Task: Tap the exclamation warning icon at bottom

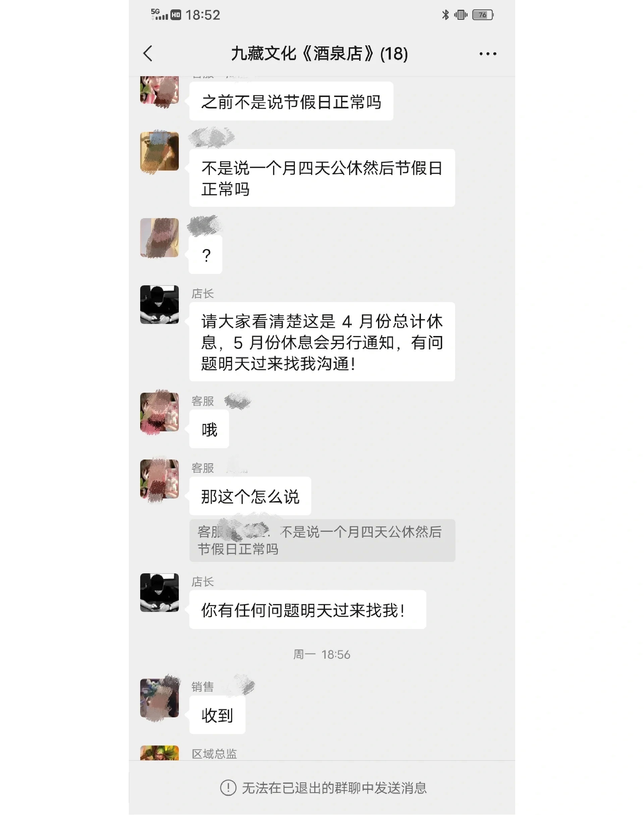Action: tap(228, 788)
